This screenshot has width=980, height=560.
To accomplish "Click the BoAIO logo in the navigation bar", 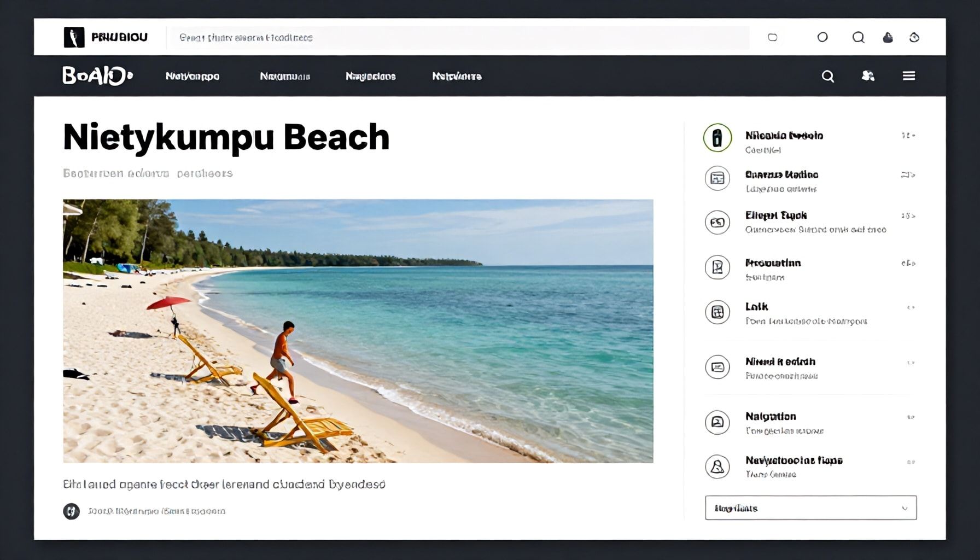I will tap(97, 75).
